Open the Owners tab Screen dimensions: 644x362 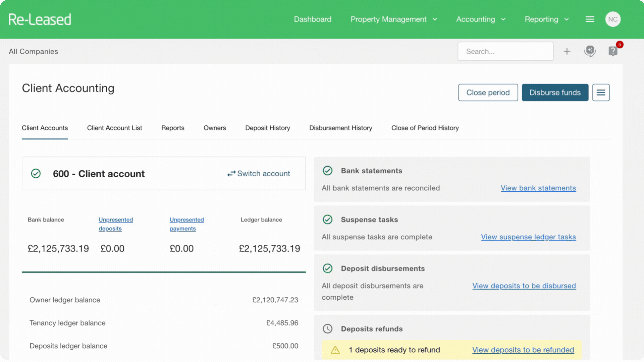coord(215,128)
